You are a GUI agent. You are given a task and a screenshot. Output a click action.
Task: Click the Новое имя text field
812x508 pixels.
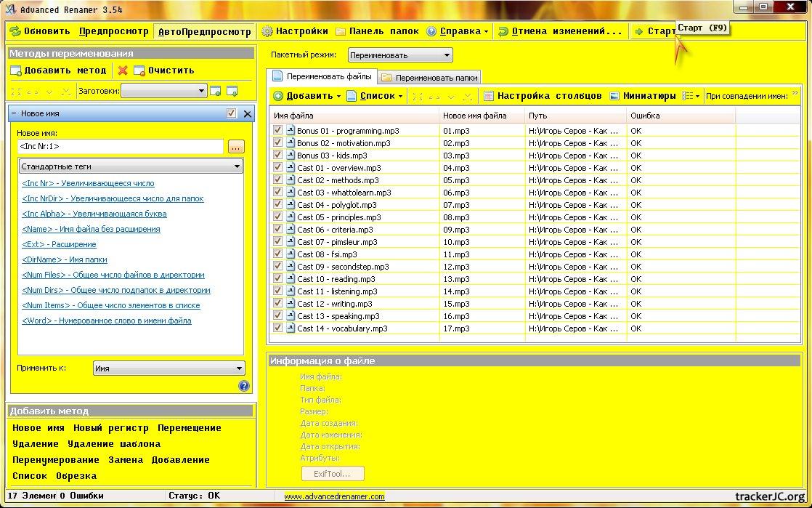(x=120, y=146)
